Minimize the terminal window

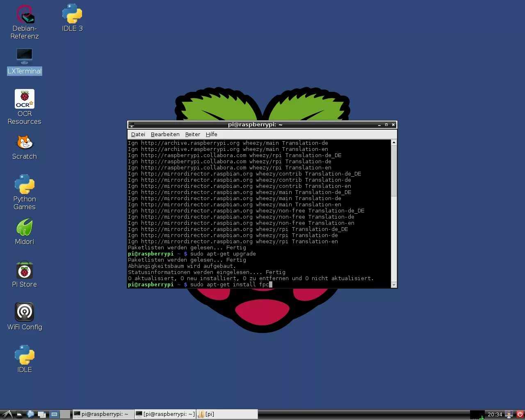click(x=379, y=125)
